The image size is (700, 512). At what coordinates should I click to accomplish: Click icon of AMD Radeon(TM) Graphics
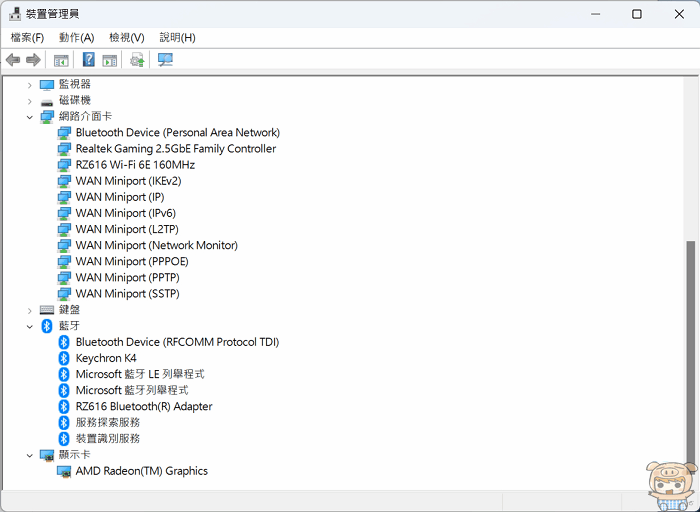tap(64, 471)
